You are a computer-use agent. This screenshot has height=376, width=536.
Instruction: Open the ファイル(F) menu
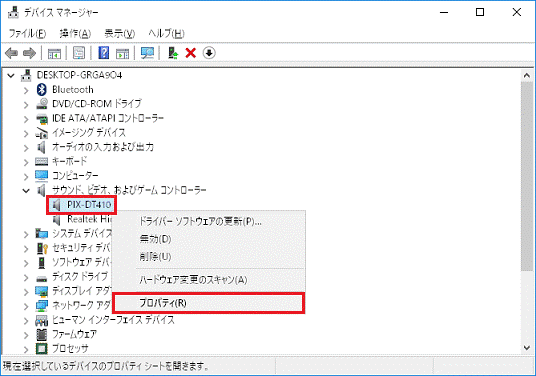(27, 33)
